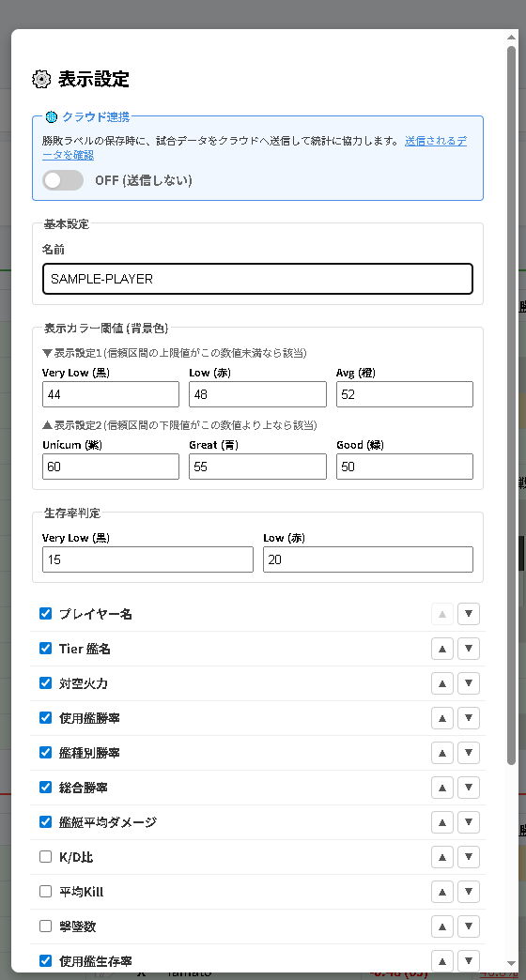The height and width of the screenshot is (980, 526).
Task: Toggle the cloud sync OFF switch
Action: 63,180
